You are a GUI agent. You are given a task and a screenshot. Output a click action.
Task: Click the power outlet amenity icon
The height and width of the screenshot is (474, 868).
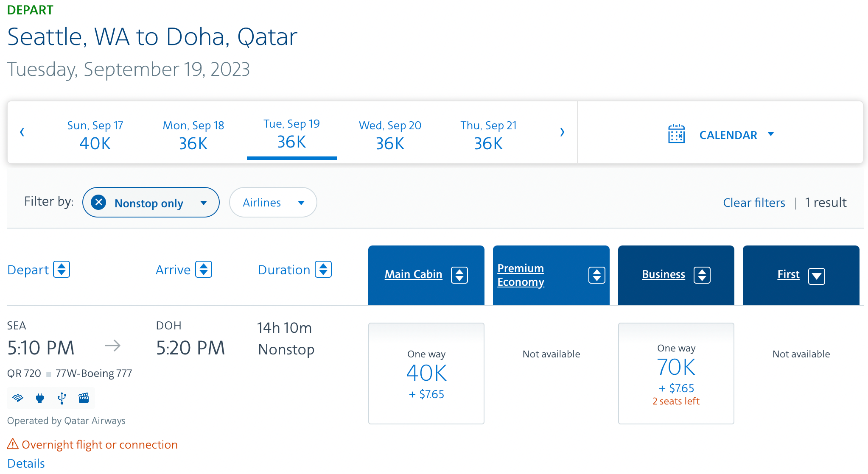point(40,398)
